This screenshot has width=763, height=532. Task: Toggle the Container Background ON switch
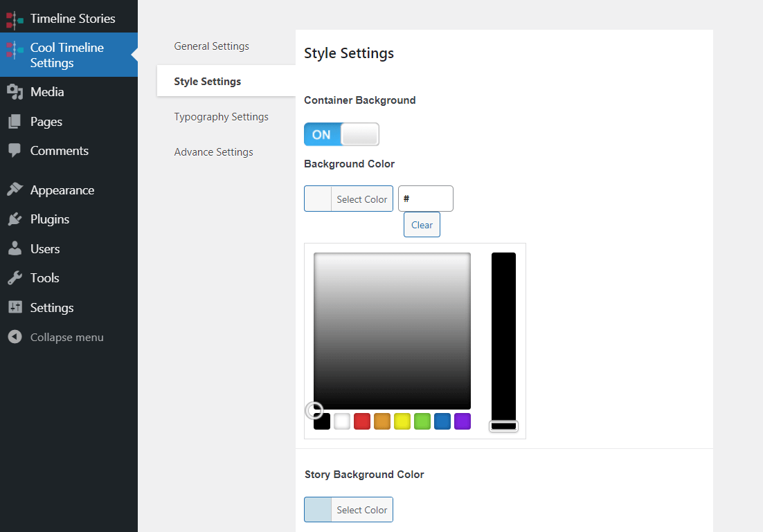pyautogui.click(x=341, y=134)
